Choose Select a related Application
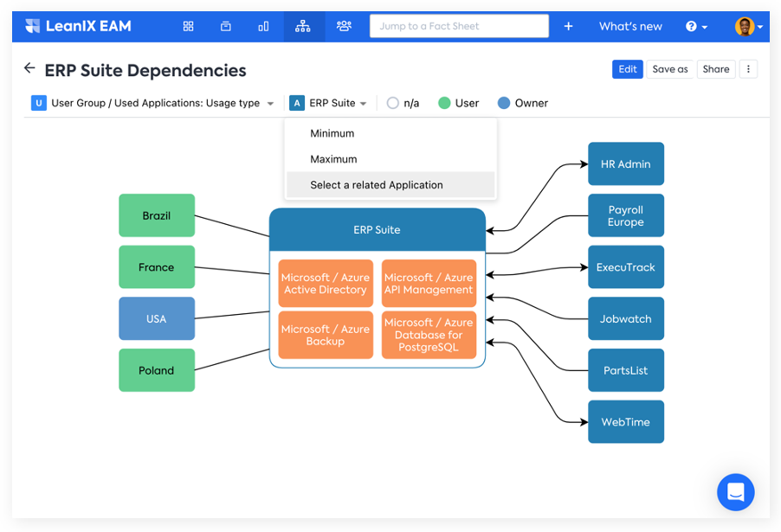The height and width of the screenshot is (532, 781). [x=390, y=185]
